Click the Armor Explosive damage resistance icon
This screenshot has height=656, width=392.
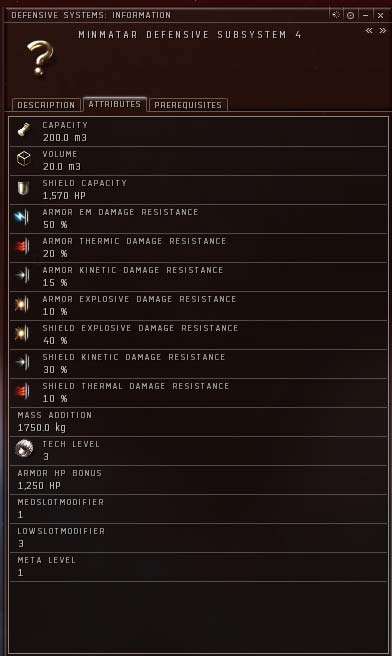pyautogui.click(x=22, y=304)
